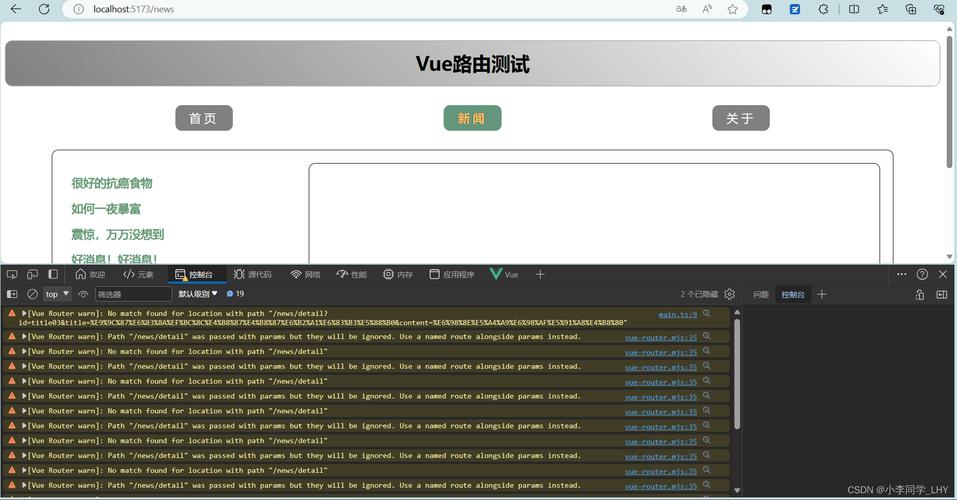The height and width of the screenshot is (500, 957).
Task: Open the Favorites list icon
Action: tap(883, 9)
